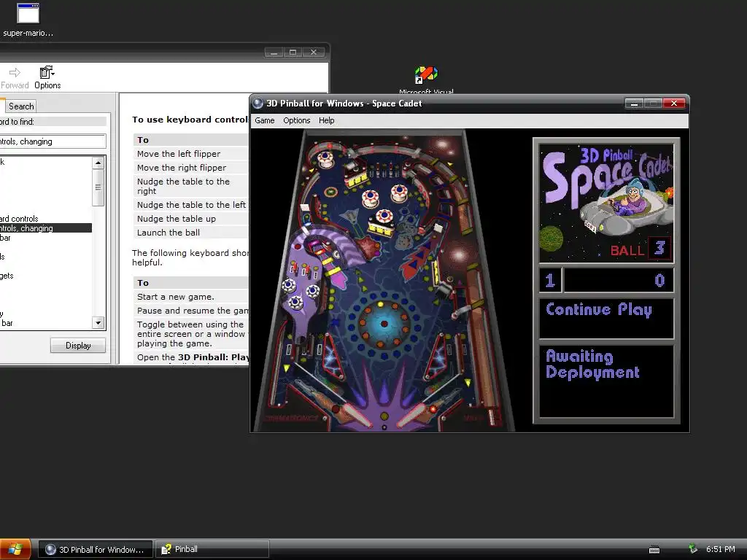Click the 'Awaiting Deployment' status panel
747x560 pixels.
606,381
